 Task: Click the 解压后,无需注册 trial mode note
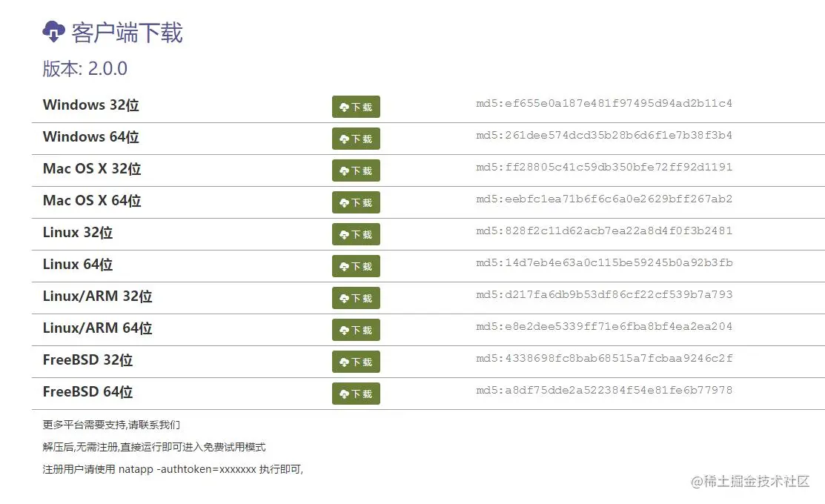(x=154, y=447)
